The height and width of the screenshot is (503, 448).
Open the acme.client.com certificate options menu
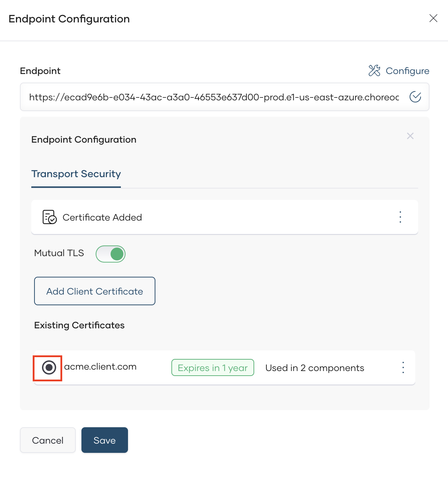(403, 367)
